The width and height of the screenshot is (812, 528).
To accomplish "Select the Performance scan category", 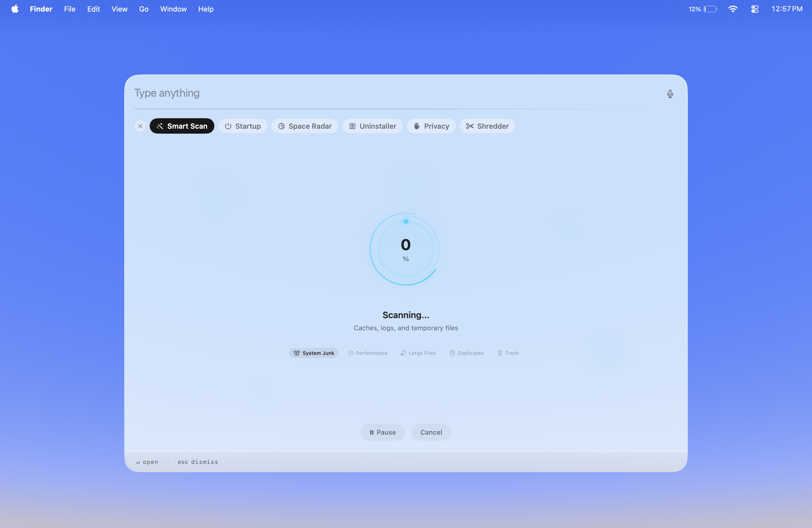I will [368, 353].
